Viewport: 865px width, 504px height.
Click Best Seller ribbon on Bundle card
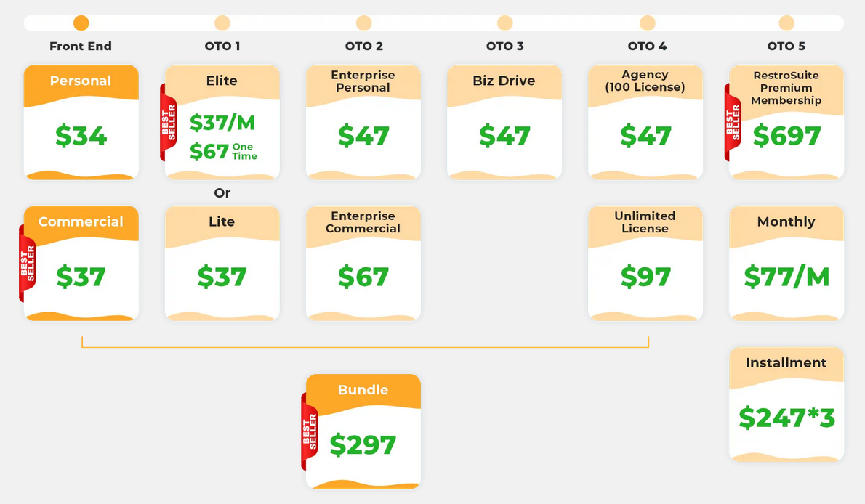click(x=310, y=432)
